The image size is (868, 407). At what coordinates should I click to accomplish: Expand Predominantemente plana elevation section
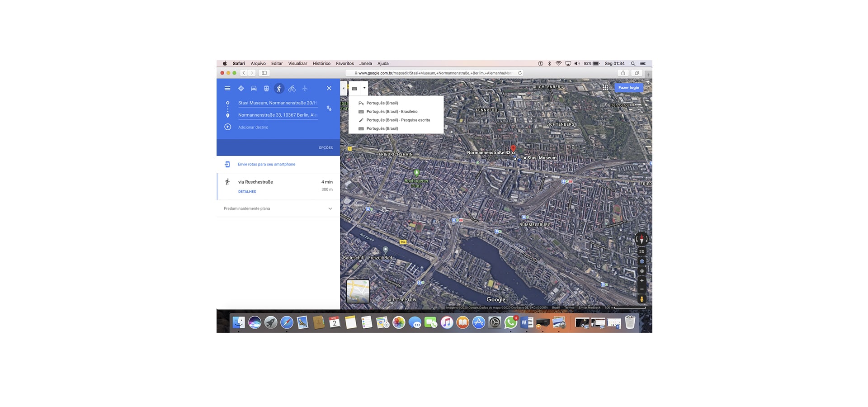278,208
